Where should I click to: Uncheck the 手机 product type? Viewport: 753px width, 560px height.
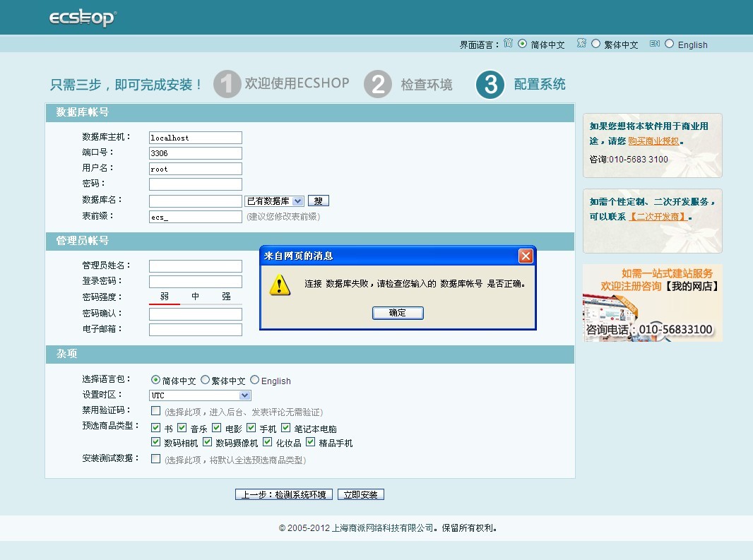(251, 427)
